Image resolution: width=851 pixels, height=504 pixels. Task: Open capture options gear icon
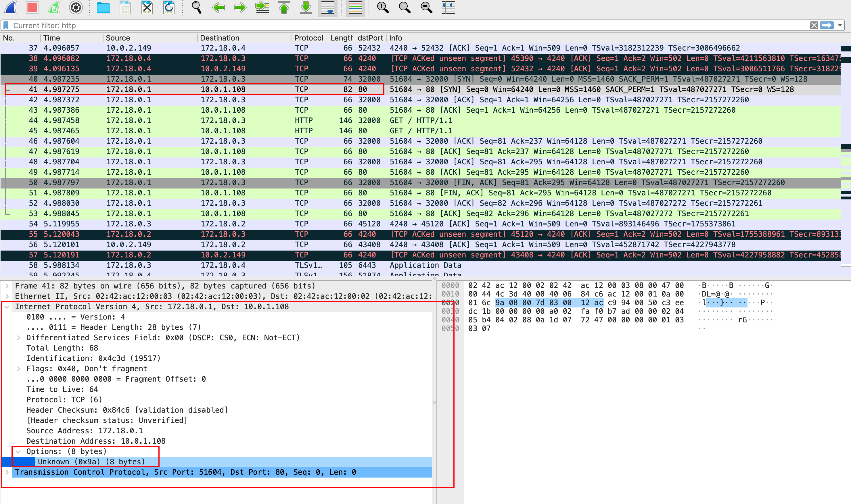point(76,7)
